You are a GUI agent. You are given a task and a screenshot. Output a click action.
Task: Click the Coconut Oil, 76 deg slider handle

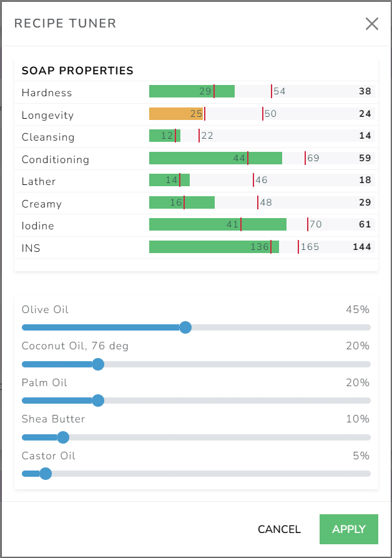tap(98, 364)
